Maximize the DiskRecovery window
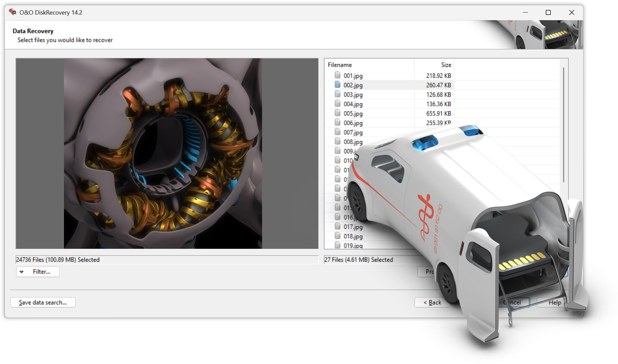The width and height of the screenshot is (618, 364). click(x=548, y=12)
